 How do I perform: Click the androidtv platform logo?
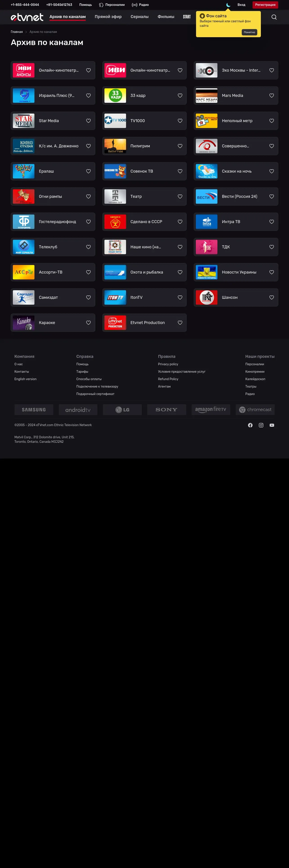point(78,410)
